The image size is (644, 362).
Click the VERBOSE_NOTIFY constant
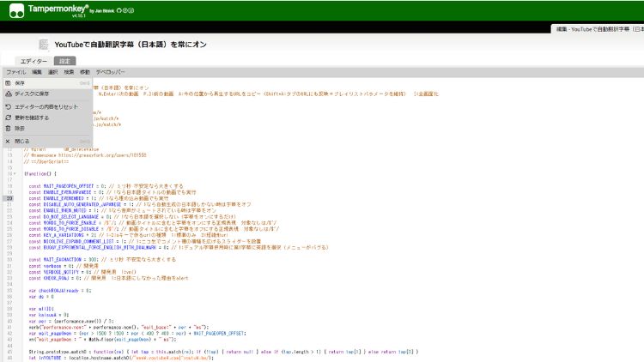pos(61,272)
